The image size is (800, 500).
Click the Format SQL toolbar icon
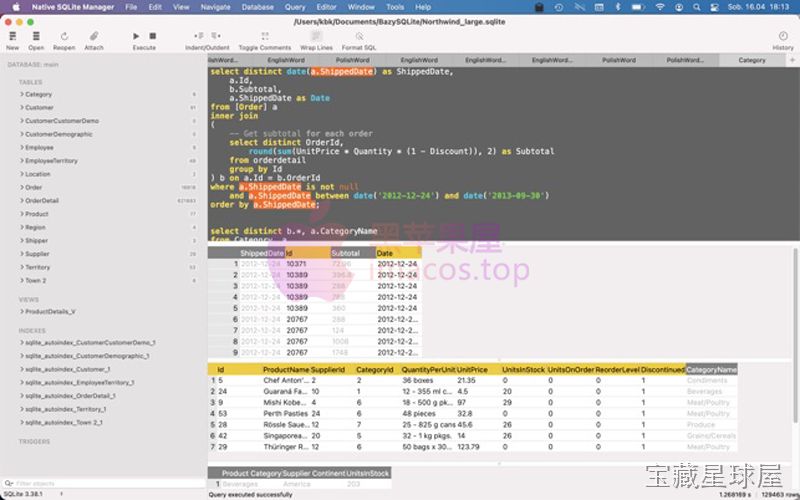coord(359,36)
